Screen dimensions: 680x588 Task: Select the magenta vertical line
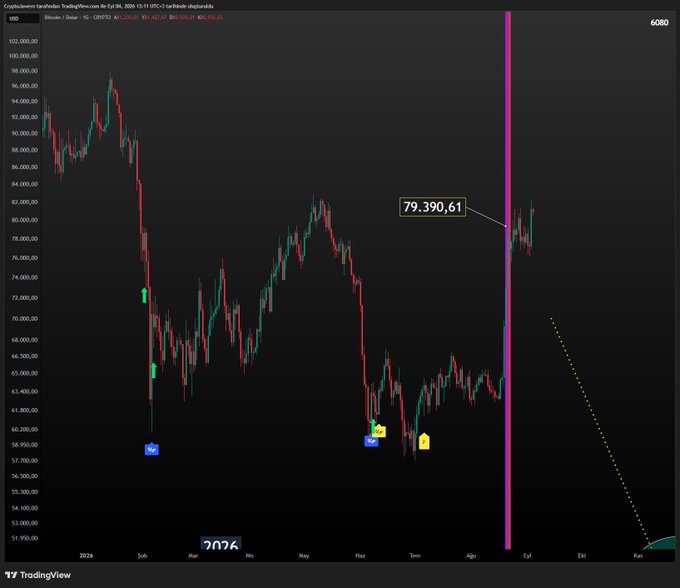(x=508, y=280)
